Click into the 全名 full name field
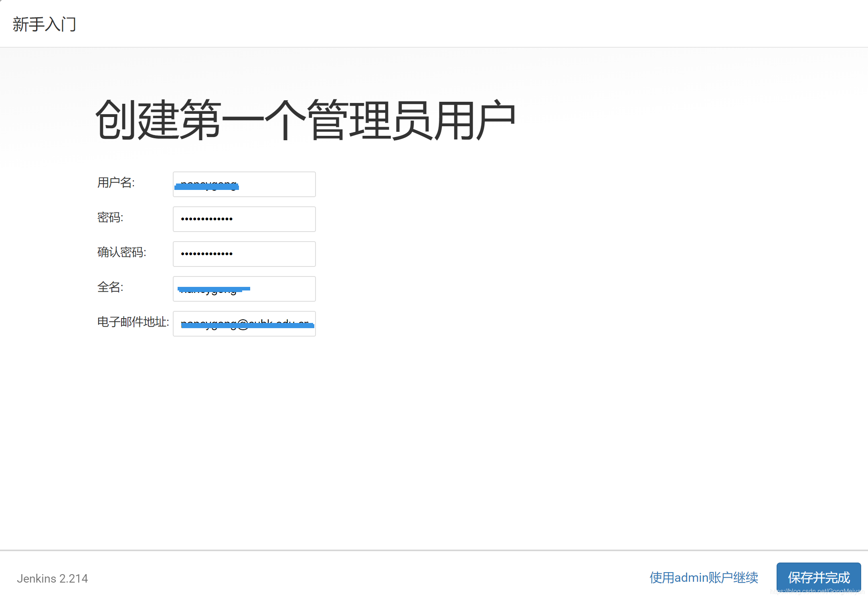 (x=244, y=289)
